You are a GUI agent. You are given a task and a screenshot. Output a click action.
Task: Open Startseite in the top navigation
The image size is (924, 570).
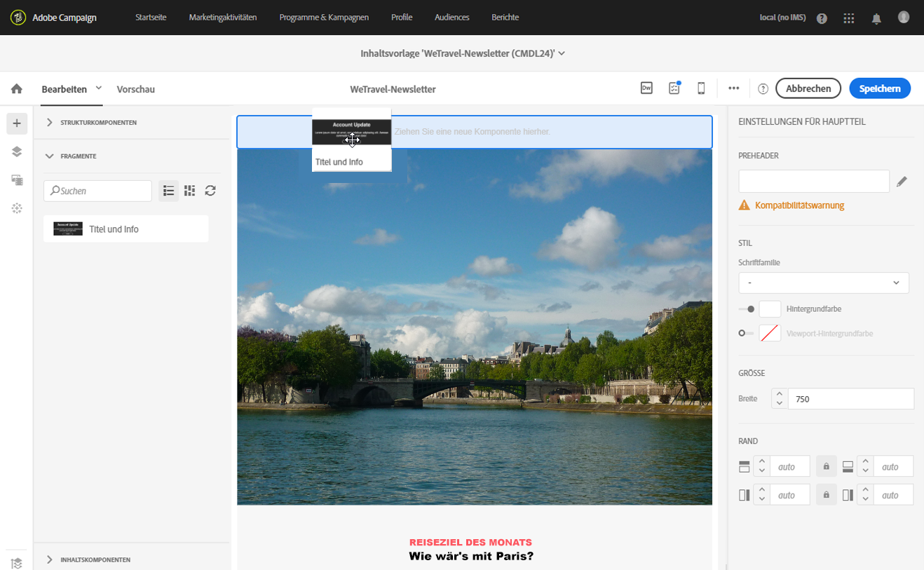pyautogui.click(x=151, y=18)
